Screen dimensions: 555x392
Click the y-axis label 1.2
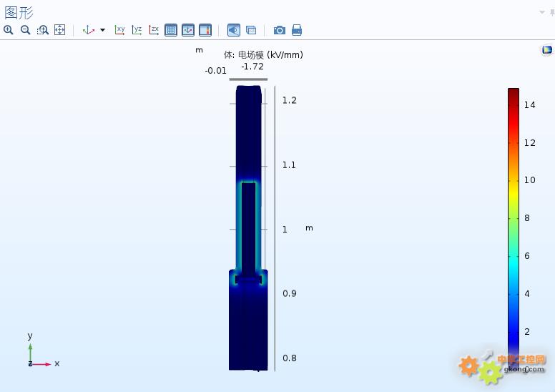pyautogui.click(x=289, y=101)
